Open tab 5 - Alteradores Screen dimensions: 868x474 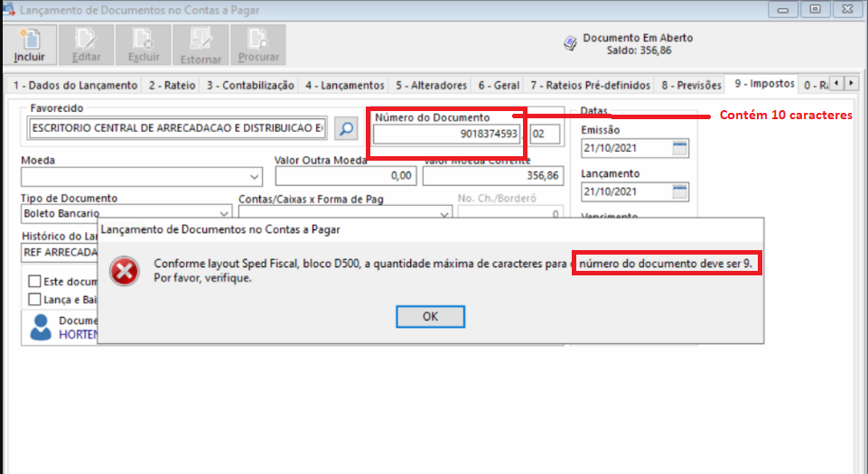[x=431, y=85]
